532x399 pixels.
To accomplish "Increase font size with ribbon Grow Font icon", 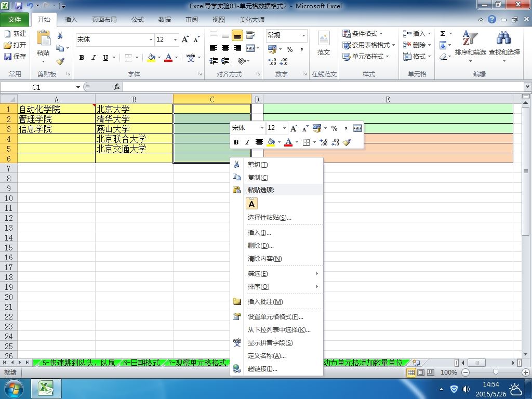I will click(185, 39).
